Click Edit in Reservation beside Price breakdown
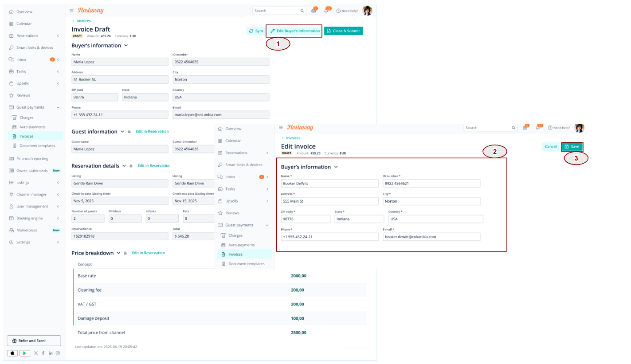 pyautogui.click(x=148, y=253)
